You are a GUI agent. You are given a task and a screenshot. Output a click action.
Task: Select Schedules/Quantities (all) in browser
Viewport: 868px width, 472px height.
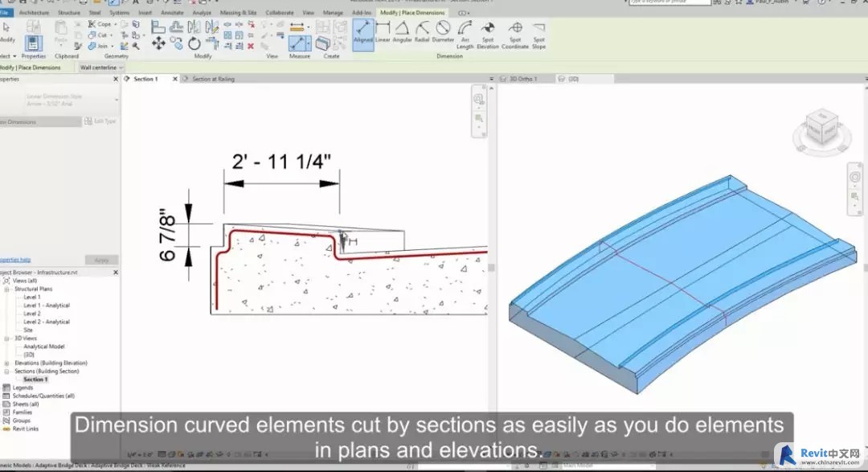[x=43, y=396]
